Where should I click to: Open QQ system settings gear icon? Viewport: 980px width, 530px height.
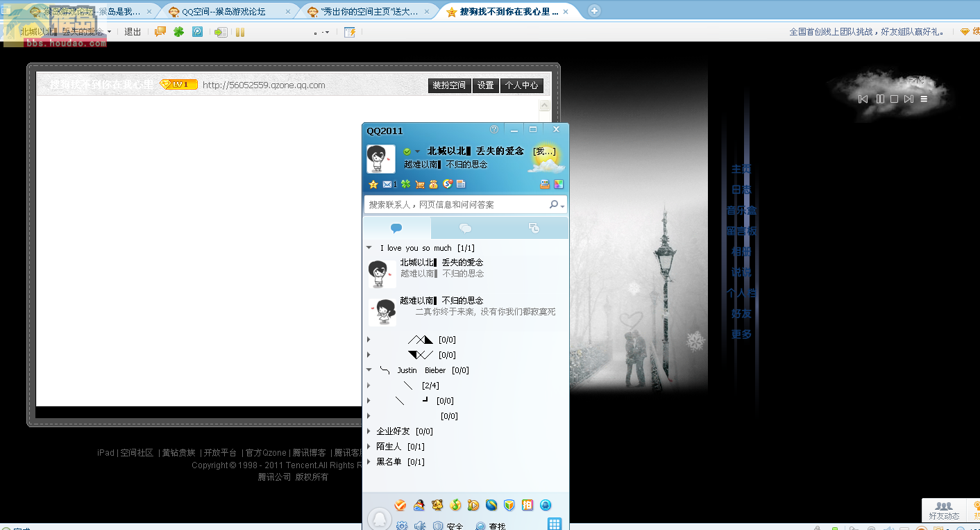[402, 526]
